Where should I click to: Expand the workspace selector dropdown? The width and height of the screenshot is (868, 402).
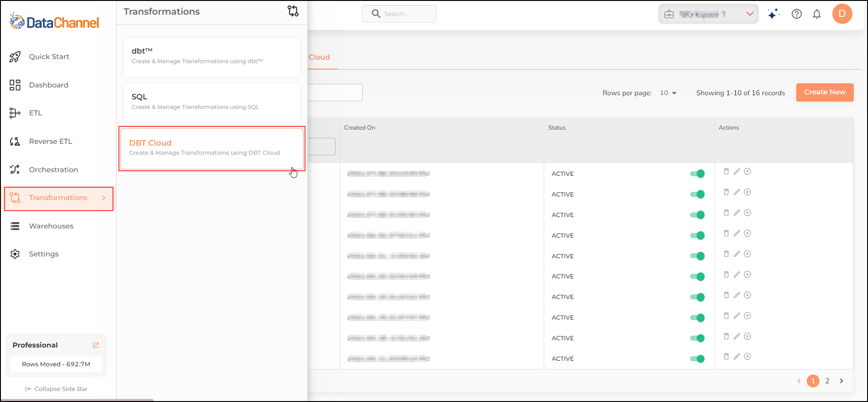click(708, 14)
